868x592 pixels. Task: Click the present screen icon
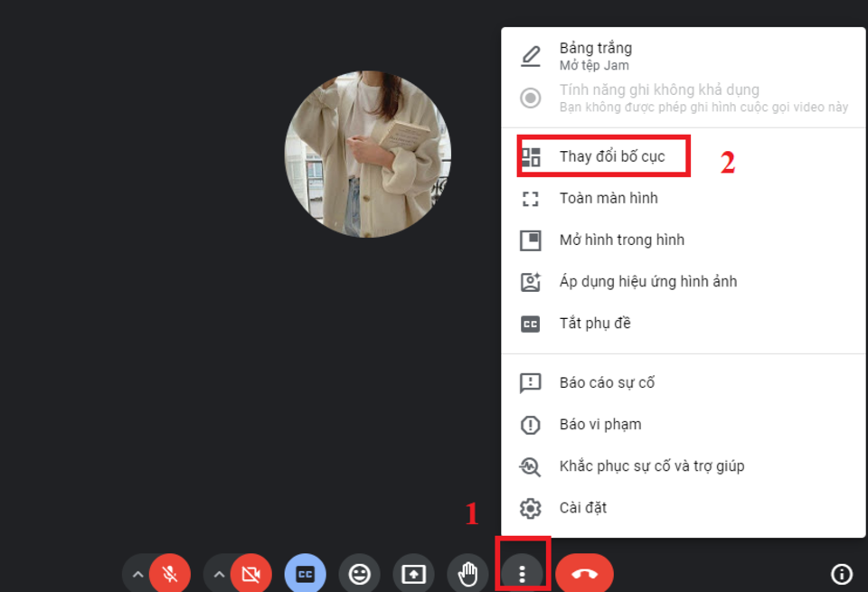pyautogui.click(x=413, y=574)
